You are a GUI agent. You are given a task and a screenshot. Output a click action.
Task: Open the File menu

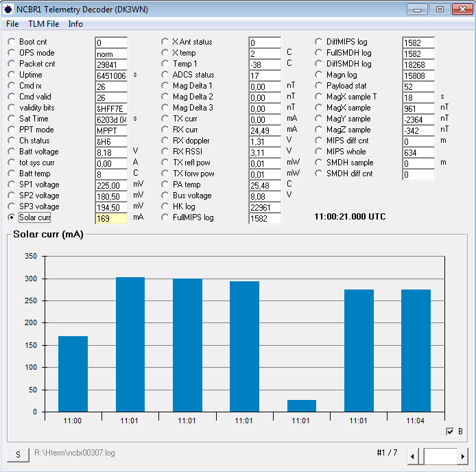(x=12, y=24)
